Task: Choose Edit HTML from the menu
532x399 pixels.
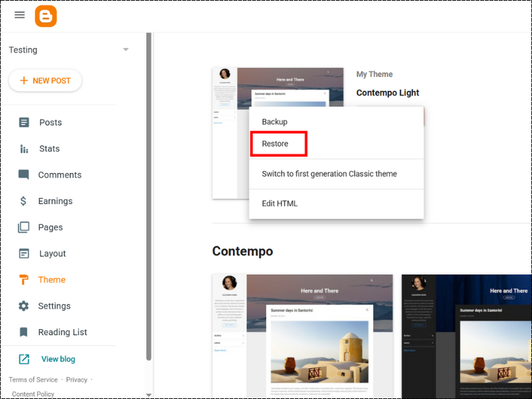Action: 279,203
